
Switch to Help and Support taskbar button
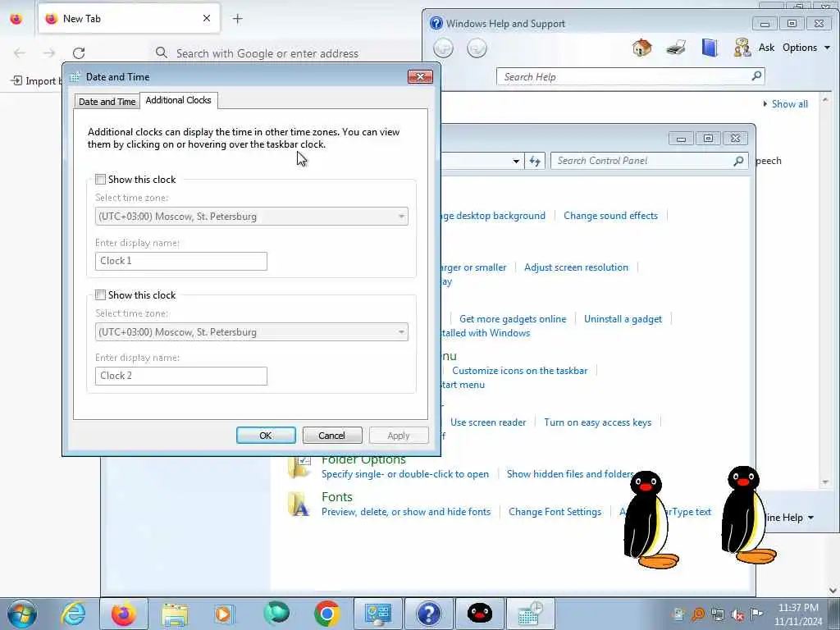[x=428, y=614]
